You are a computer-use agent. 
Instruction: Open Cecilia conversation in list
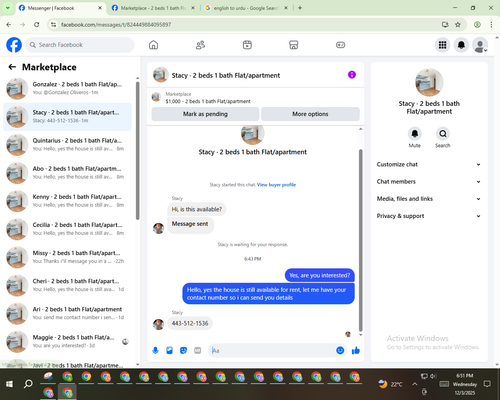pyautogui.click(x=67, y=229)
